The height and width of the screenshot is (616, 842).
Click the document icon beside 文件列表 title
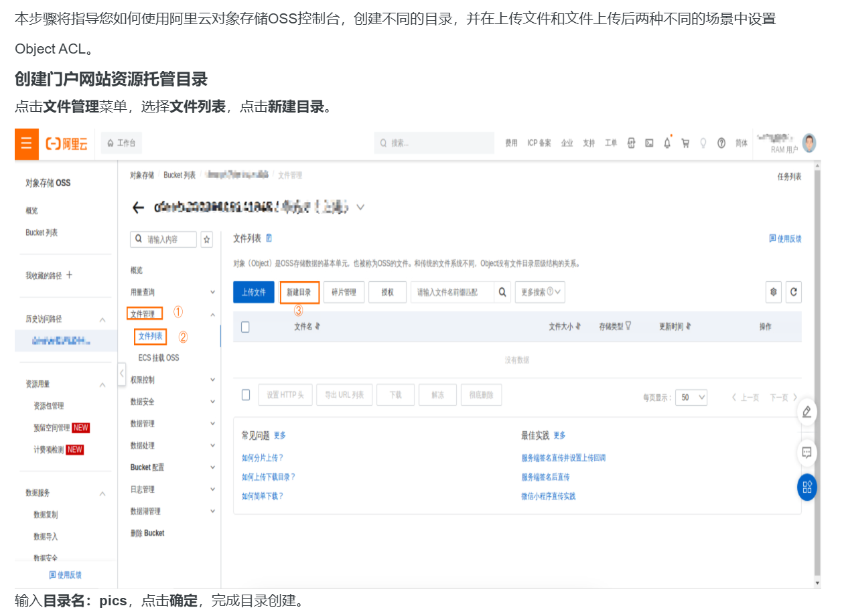pyautogui.click(x=269, y=238)
